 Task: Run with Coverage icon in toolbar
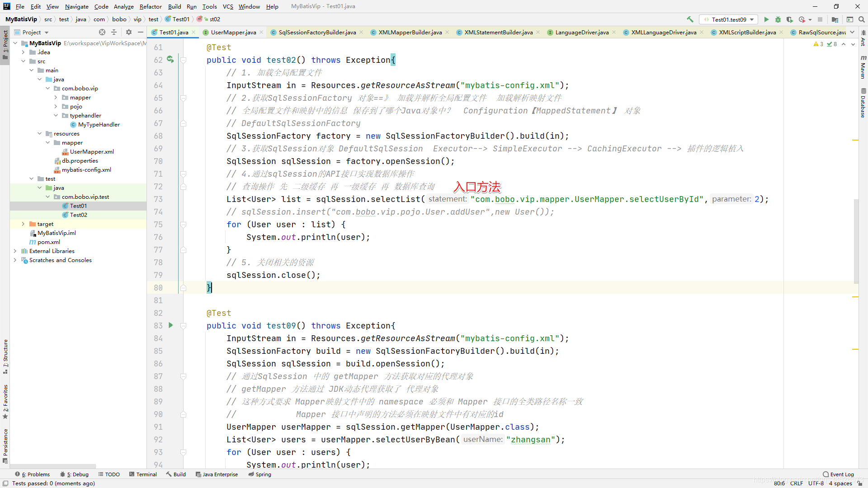(790, 19)
